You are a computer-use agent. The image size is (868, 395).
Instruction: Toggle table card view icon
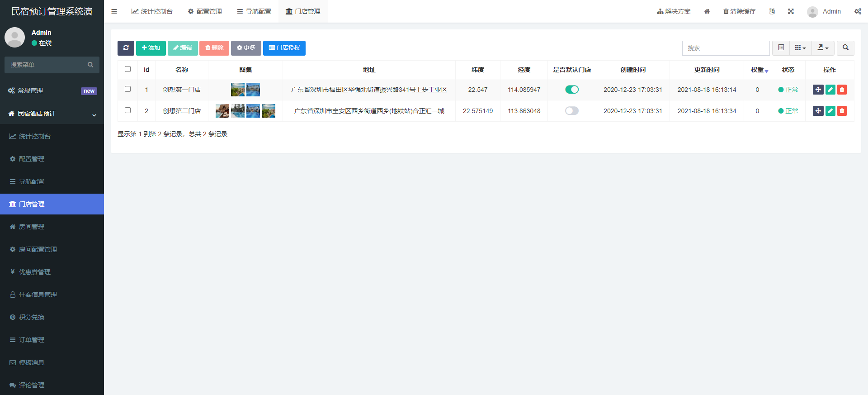tap(781, 48)
